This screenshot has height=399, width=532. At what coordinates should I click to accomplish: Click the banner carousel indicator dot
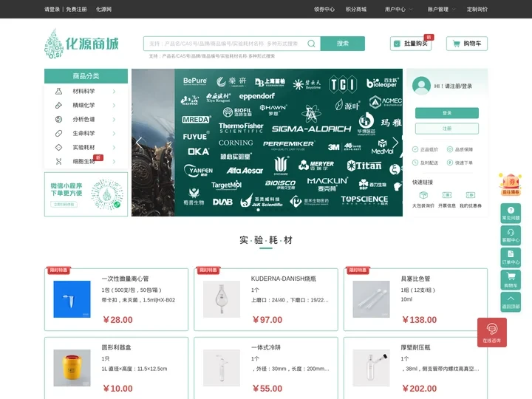coord(259,210)
